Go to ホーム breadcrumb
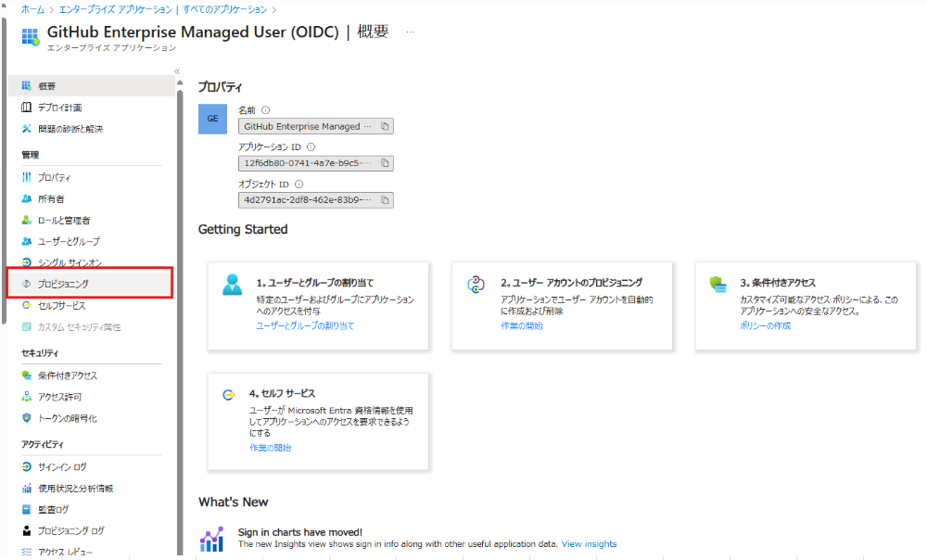This screenshot has height=560, width=927. pyautogui.click(x=32, y=9)
